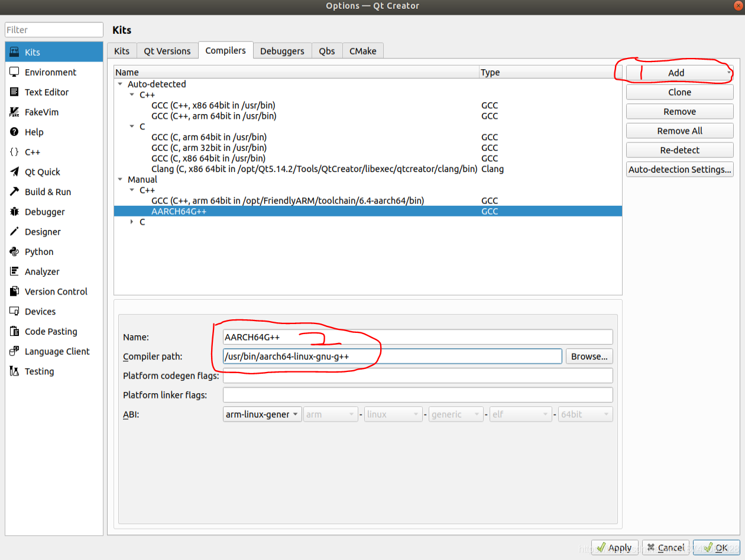Click the Platform linker flags field
The height and width of the screenshot is (560, 745).
(418, 395)
